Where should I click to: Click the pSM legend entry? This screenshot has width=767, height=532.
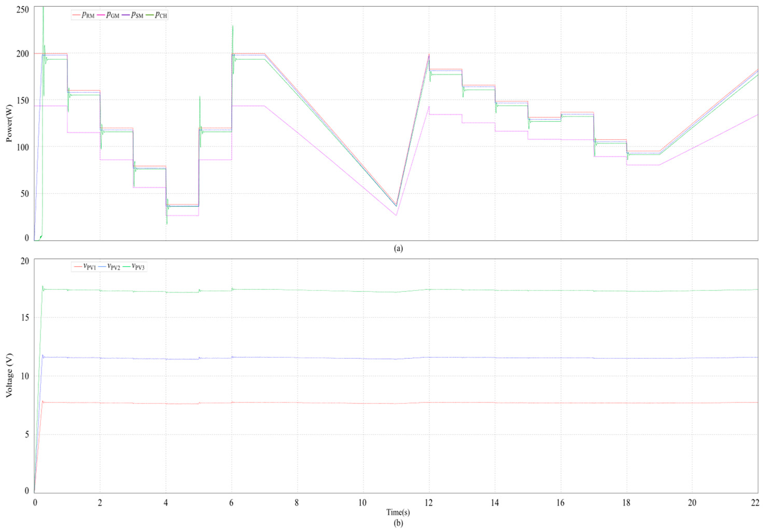click(x=132, y=15)
